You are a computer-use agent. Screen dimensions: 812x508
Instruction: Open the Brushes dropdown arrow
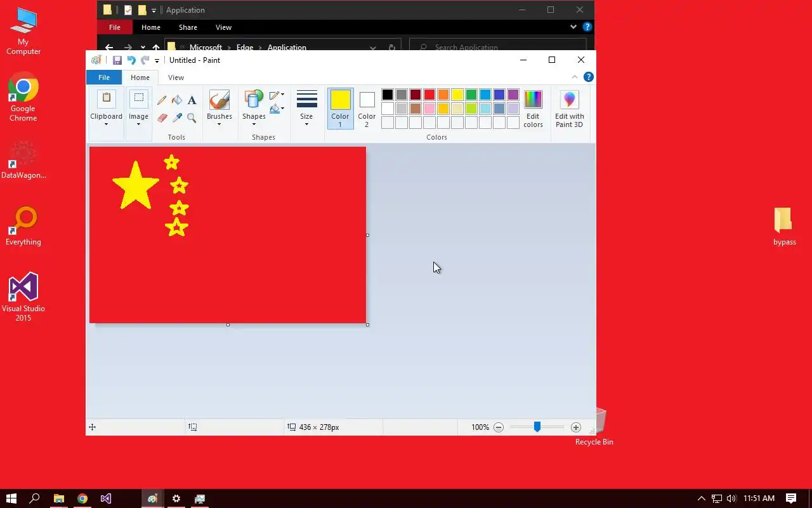219,124
